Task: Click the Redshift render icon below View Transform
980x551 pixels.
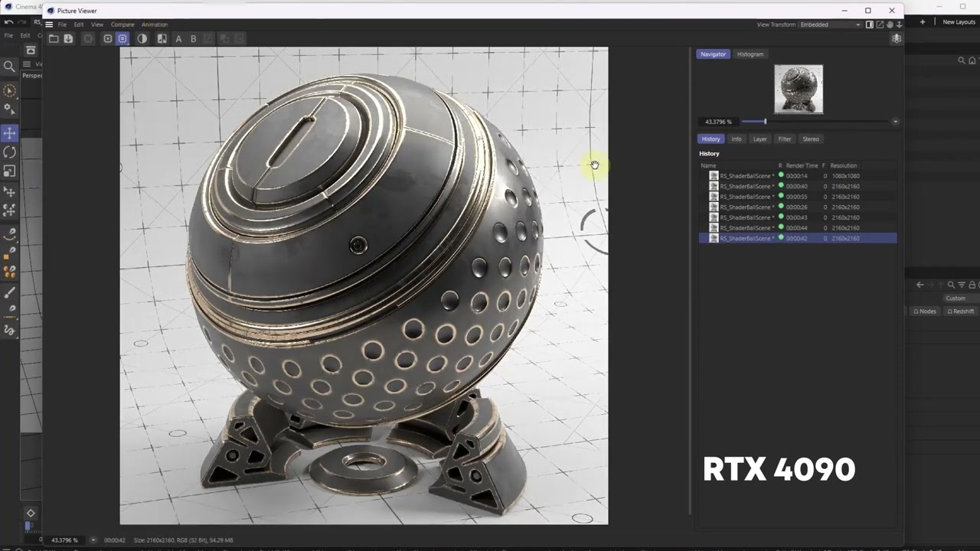Action: tap(896, 38)
